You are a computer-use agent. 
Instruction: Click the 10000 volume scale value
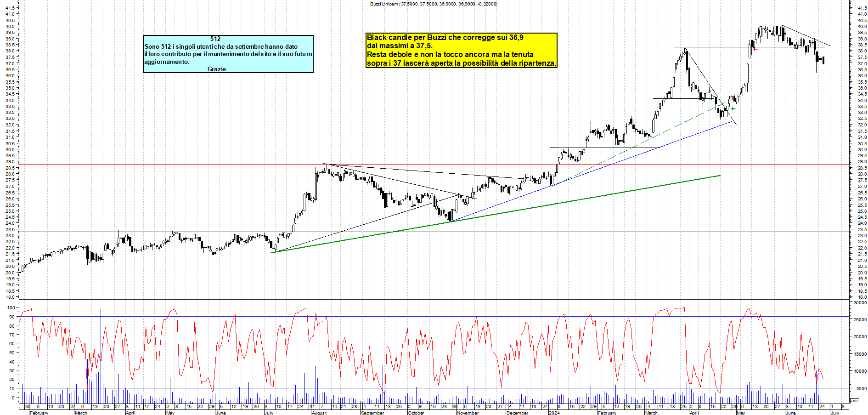[x=860, y=371]
